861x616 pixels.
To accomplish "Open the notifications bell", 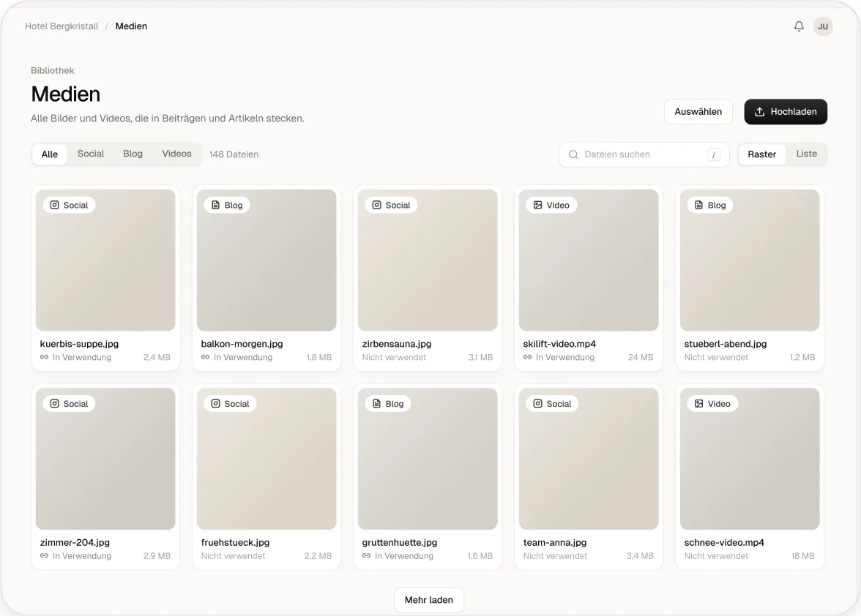I will [x=799, y=26].
